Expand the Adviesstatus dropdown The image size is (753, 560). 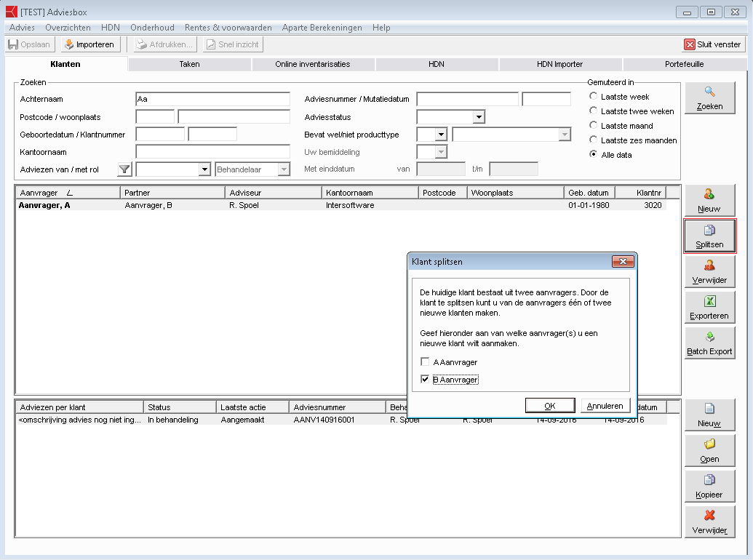pos(478,117)
